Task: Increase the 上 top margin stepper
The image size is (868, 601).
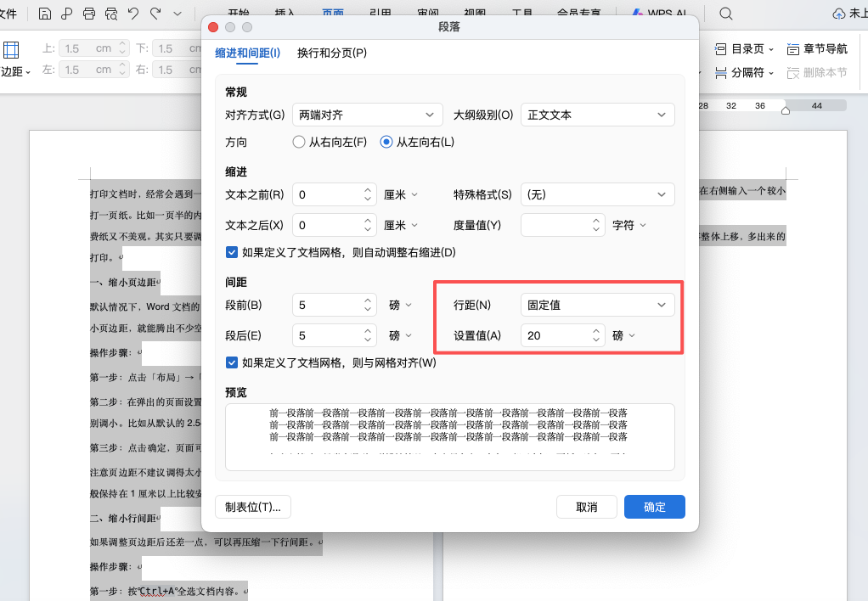Action: [123, 45]
